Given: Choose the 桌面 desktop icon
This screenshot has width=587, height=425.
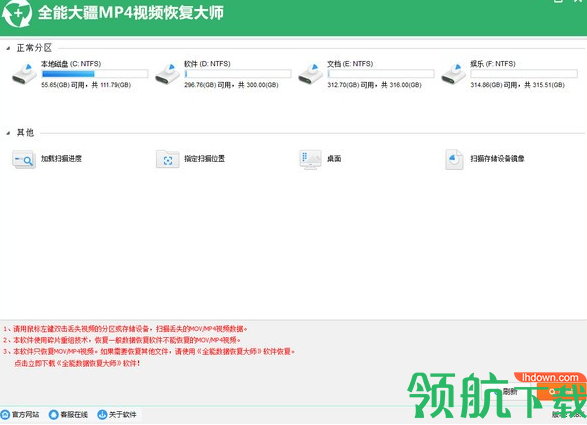Looking at the screenshot, I should 310,160.
